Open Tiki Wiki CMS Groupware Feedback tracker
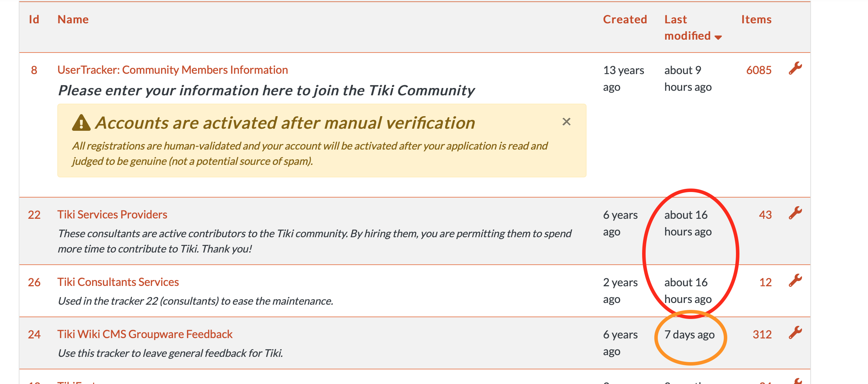Image resolution: width=868 pixels, height=384 pixels. 145,334
